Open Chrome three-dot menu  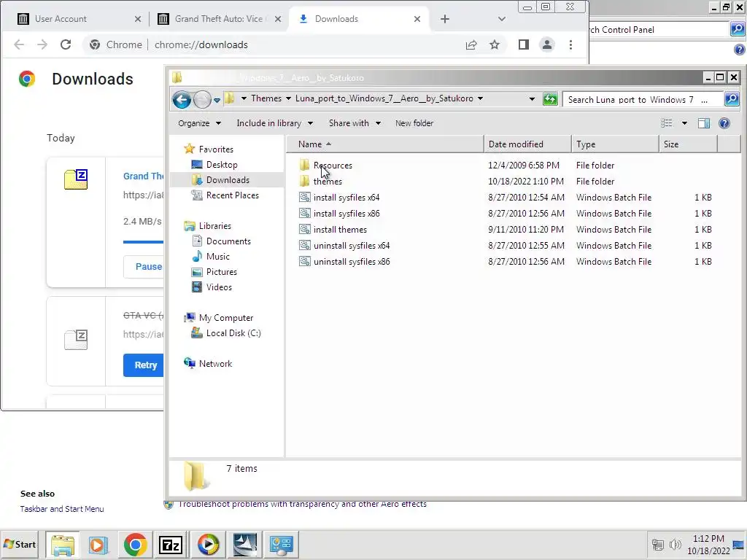coord(570,44)
